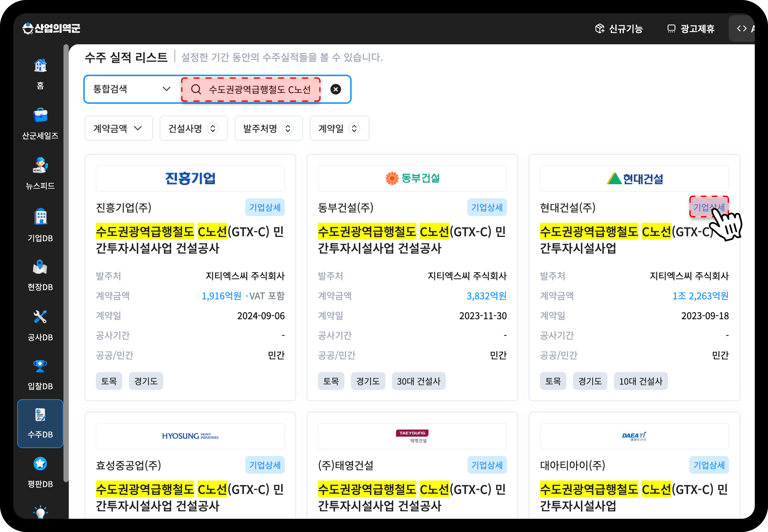Sort by 발주처명
The height and width of the screenshot is (532, 768).
point(269,128)
